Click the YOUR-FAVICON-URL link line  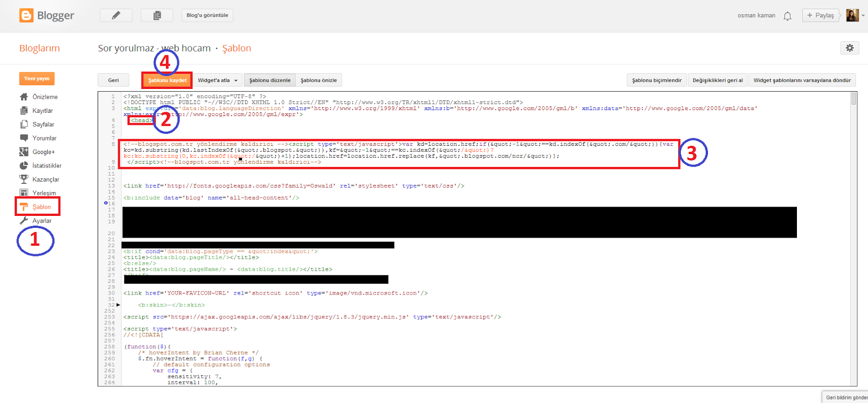276,293
